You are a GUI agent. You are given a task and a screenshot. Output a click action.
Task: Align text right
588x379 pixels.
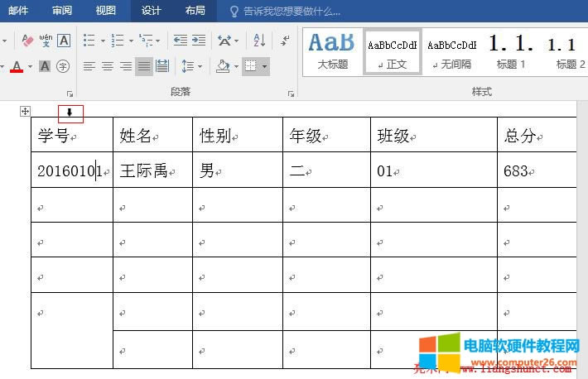[126, 67]
